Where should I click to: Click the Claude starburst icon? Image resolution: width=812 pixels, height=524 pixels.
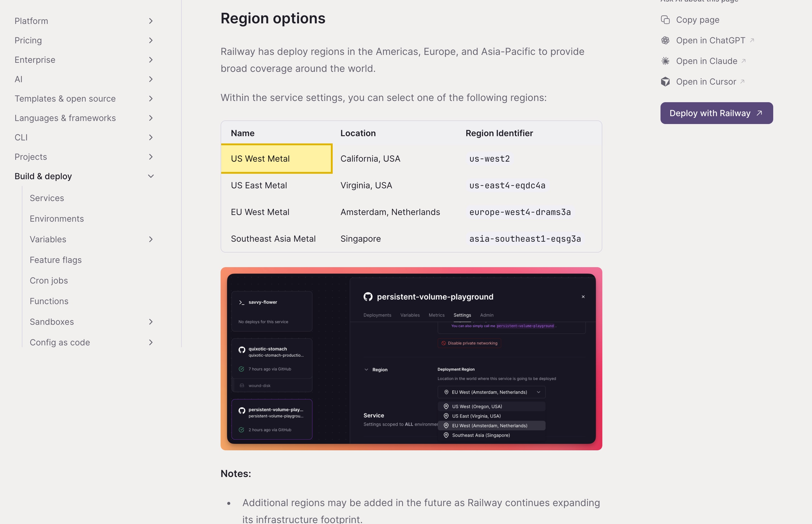point(665,61)
